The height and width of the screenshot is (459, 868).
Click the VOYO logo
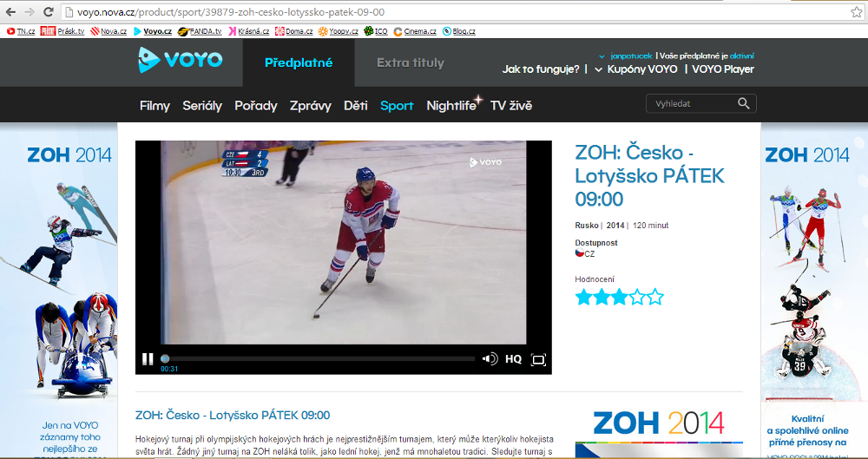point(180,60)
